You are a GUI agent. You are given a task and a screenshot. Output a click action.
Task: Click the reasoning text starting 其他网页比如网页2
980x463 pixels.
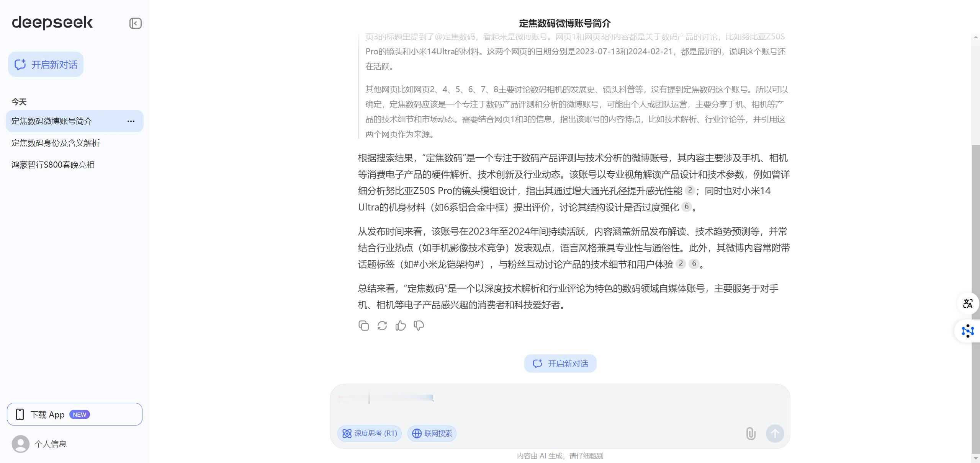[x=576, y=112]
